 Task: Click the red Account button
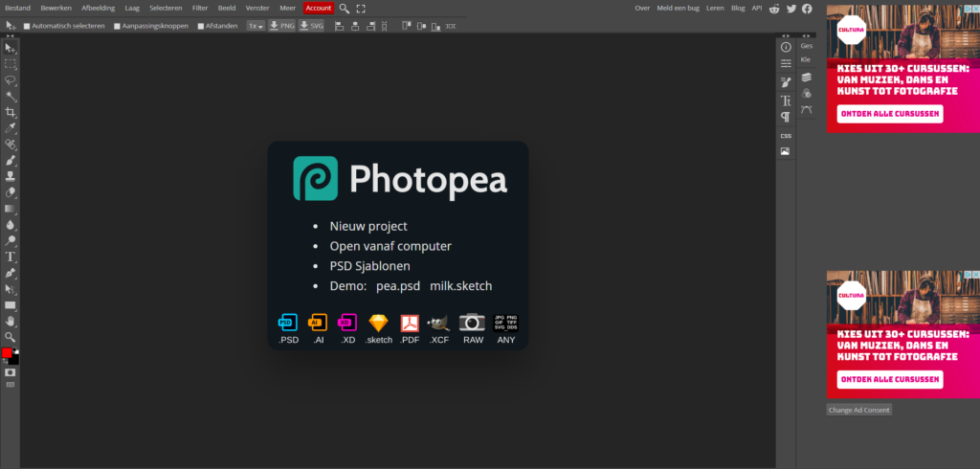(319, 8)
